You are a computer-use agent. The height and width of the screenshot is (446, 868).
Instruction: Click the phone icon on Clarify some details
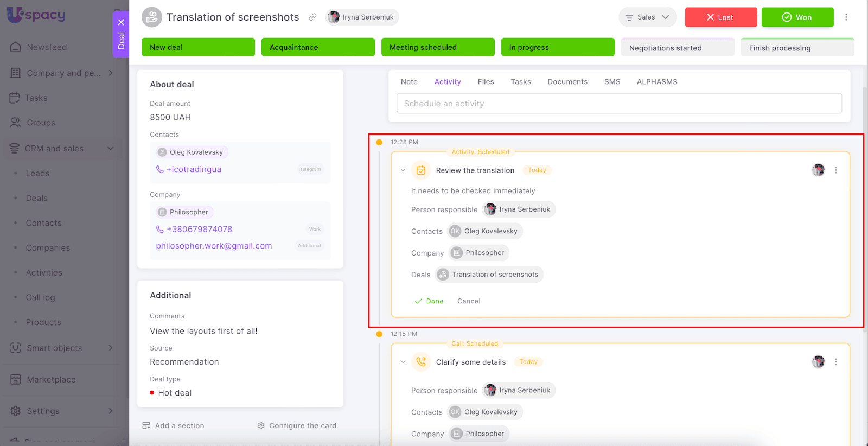421,362
